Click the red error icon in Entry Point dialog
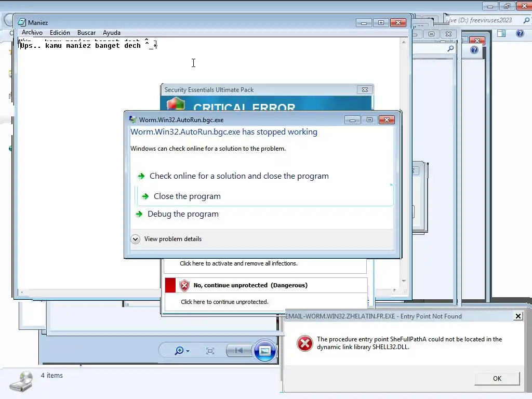This screenshot has height=399, width=532. pyautogui.click(x=304, y=343)
